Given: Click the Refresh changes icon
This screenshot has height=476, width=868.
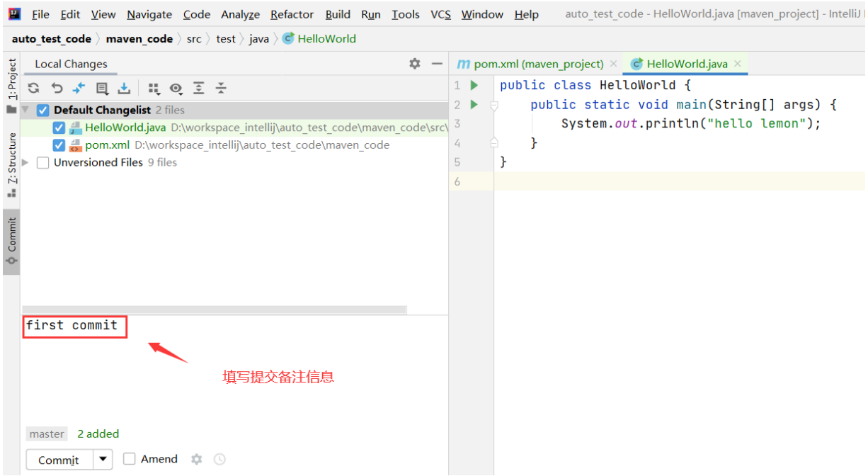Looking at the screenshot, I should point(33,88).
